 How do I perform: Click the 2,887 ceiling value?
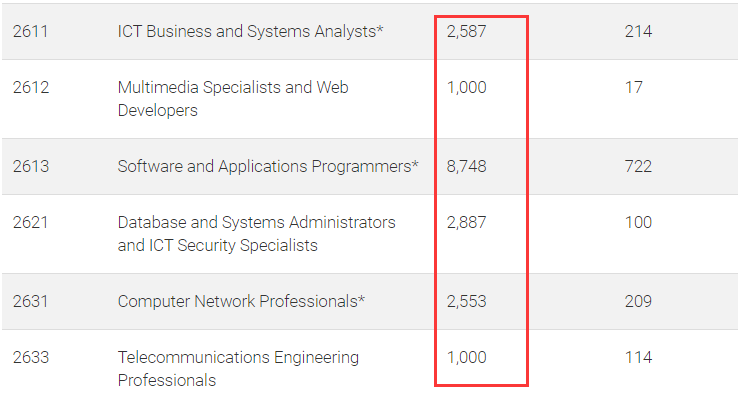(466, 223)
